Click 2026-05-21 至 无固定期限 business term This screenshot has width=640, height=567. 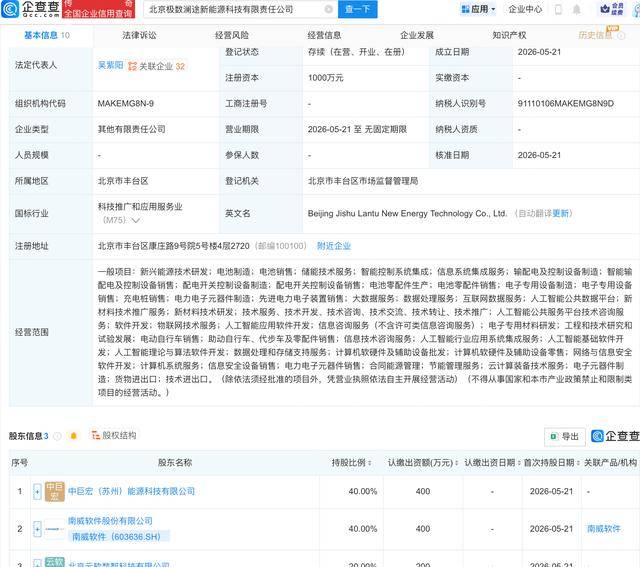(357, 129)
